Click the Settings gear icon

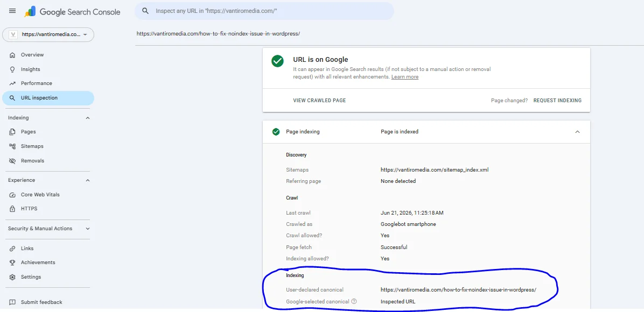[12, 277]
